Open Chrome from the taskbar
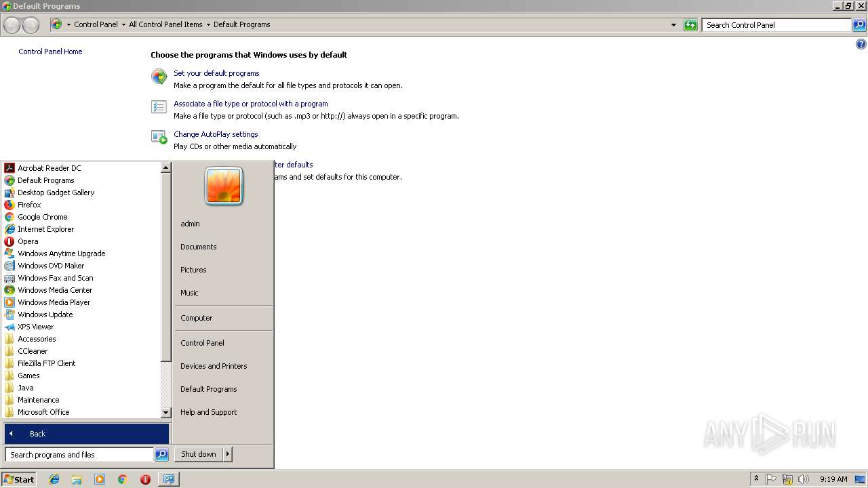868x488 pixels. tap(123, 479)
